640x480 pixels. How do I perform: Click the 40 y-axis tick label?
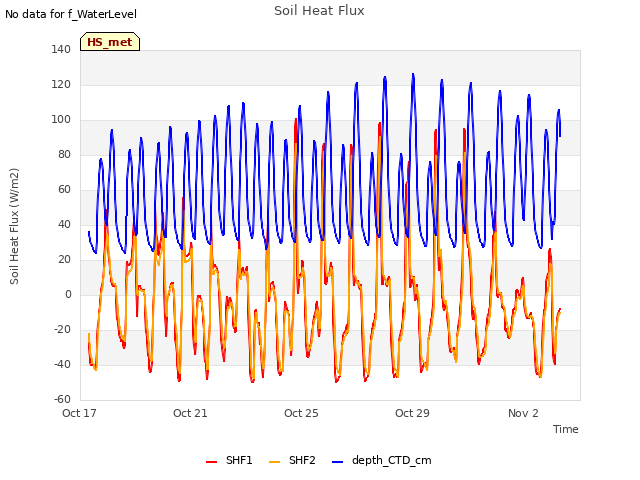[x=64, y=224]
